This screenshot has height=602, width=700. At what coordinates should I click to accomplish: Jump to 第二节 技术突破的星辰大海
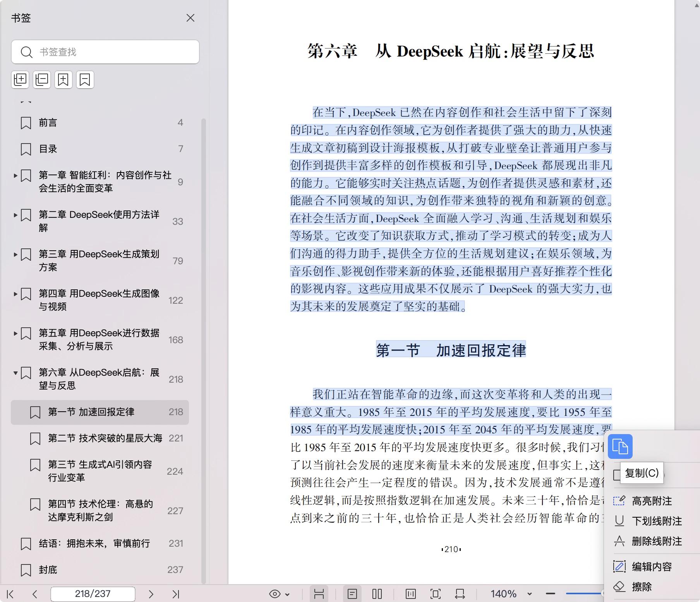[x=105, y=438]
